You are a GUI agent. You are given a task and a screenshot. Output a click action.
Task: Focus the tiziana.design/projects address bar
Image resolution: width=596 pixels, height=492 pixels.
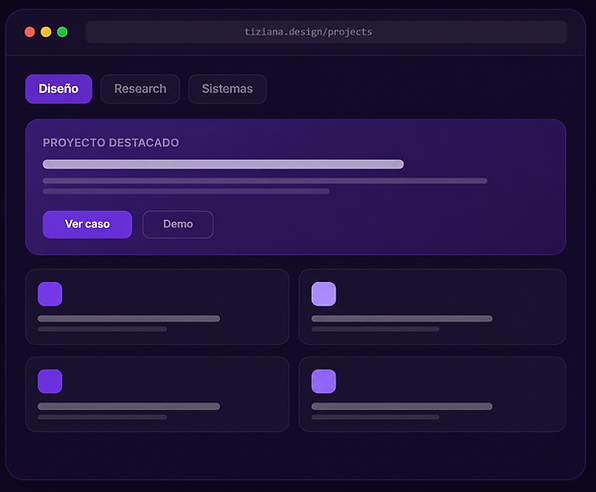point(327,32)
